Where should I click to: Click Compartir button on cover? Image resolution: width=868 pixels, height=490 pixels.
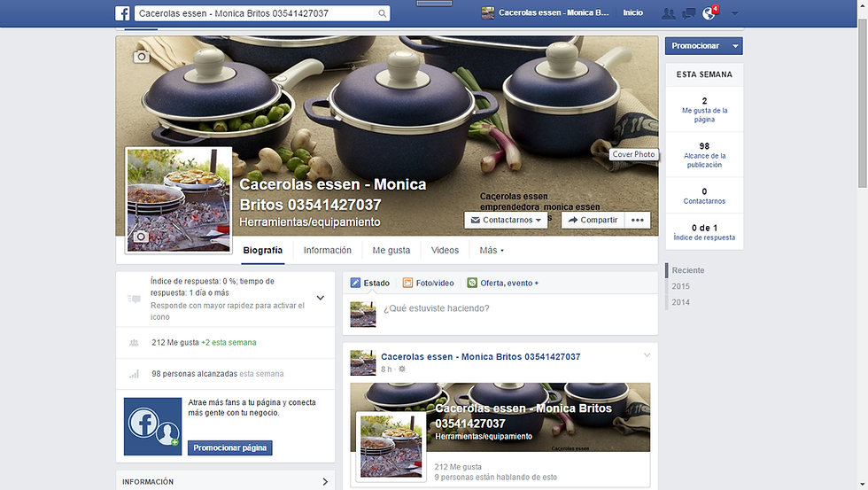593,220
